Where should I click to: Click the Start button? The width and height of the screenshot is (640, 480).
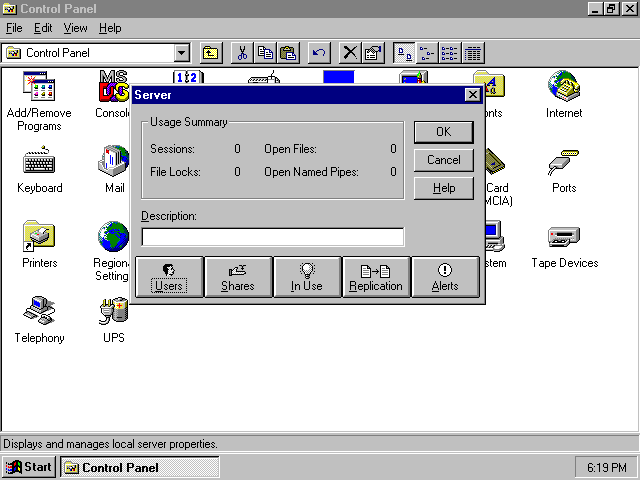[x=29, y=467]
